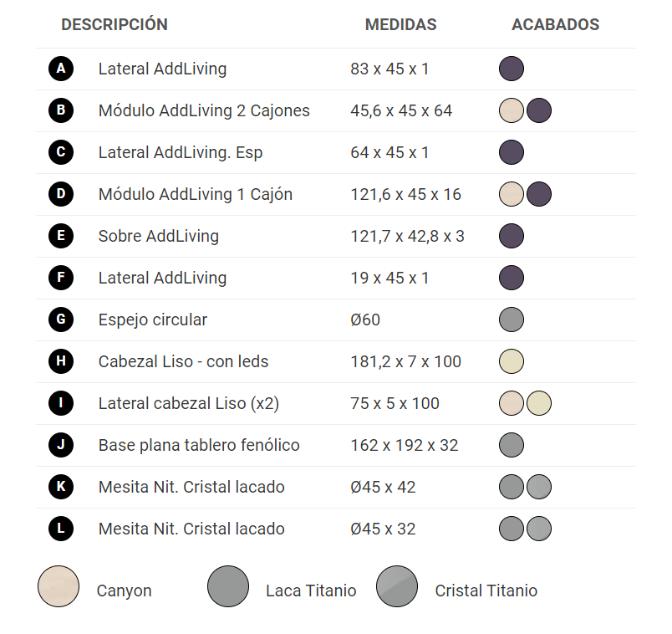Select the MEDIDAS column header
This screenshot has width=672, height=634.
(x=400, y=24)
